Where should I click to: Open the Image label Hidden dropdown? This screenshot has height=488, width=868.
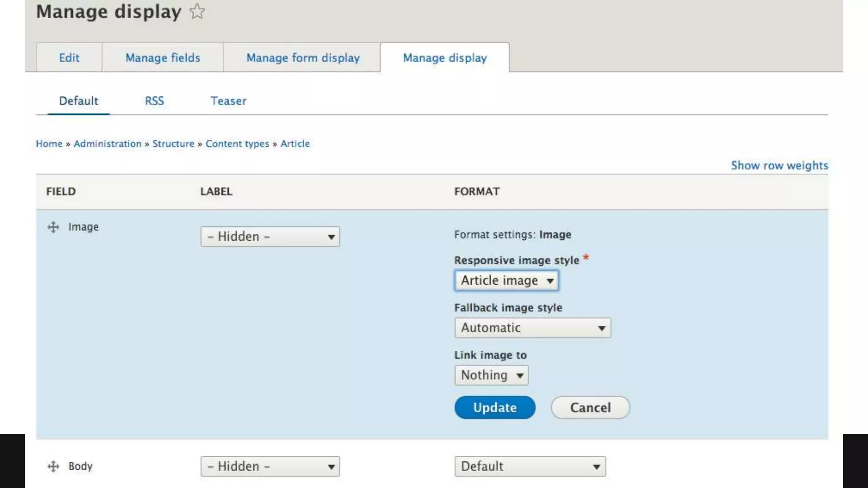270,236
